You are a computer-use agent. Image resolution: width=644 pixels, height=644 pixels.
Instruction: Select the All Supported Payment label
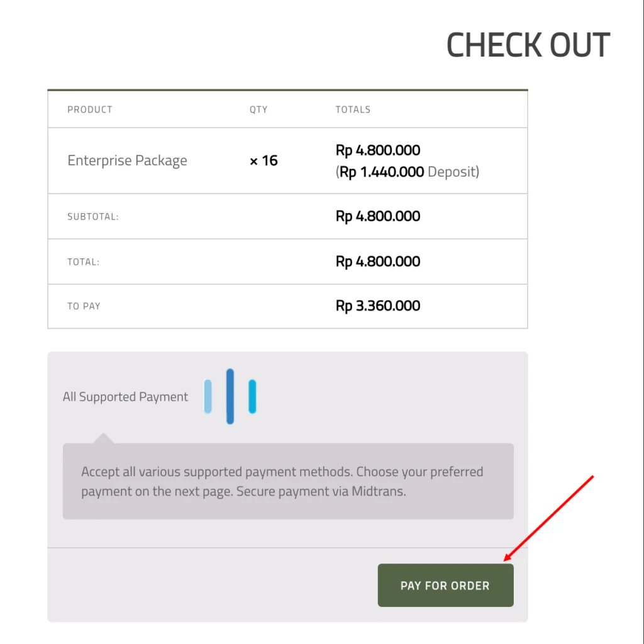point(125,397)
